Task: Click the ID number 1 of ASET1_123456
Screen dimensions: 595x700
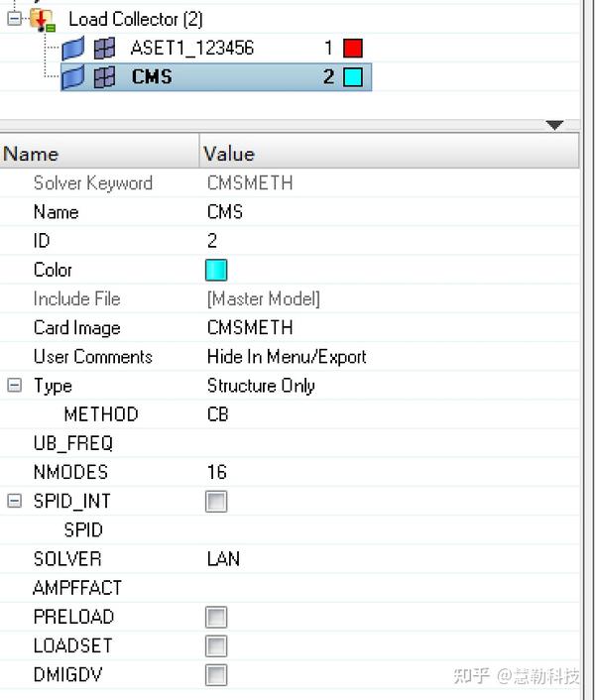Action: click(x=328, y=48)
